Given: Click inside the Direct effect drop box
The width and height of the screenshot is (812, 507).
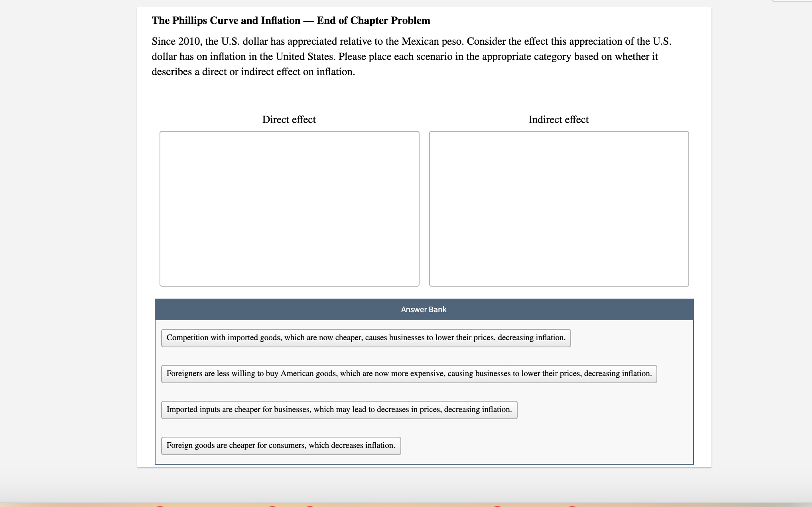Looking at the screenshot, I should pyautogui.click(x=289, y=208).
